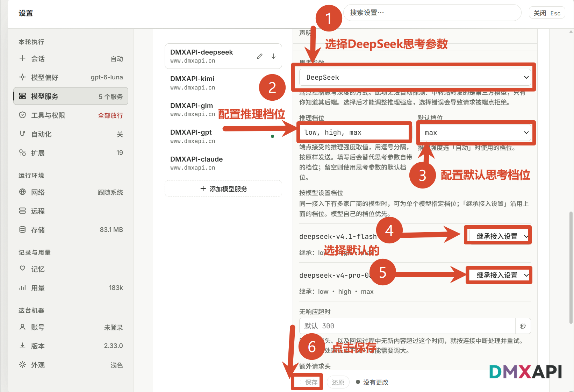
Task: Open the 存储 settings section
Action: tap(71, 230)
